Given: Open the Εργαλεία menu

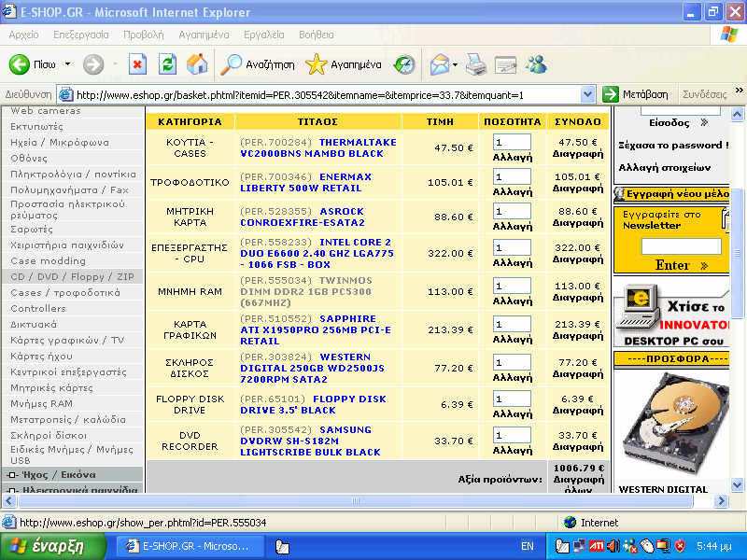Looking at the screenshot, I should 264,35.
